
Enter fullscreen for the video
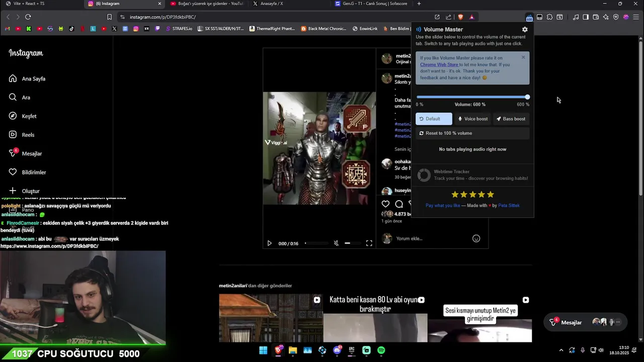(369, 243)
